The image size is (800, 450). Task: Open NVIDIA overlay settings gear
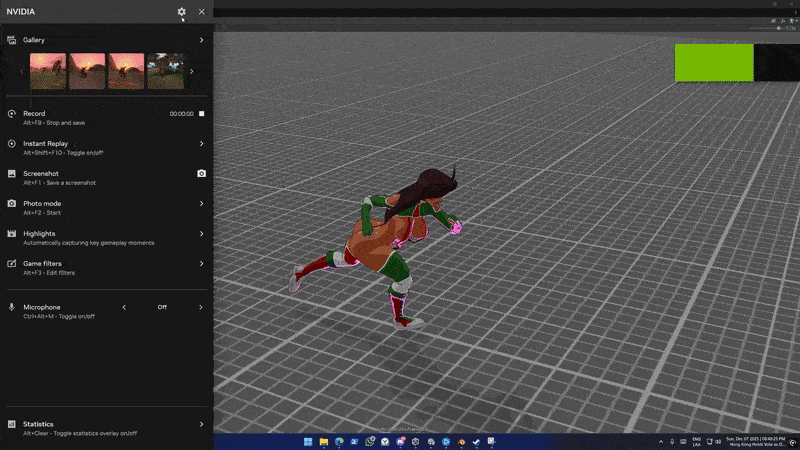(181, 11)
